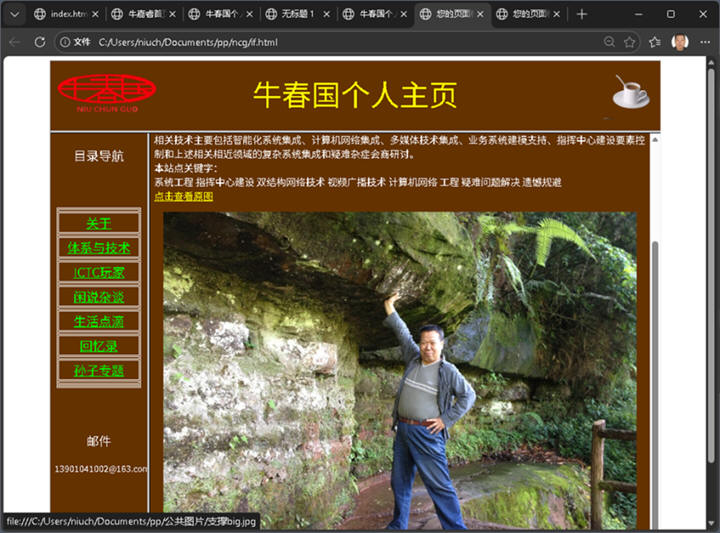720x533 pixels.
Task: Click the red 牛春国 logo image
Action: click(107, 93)
